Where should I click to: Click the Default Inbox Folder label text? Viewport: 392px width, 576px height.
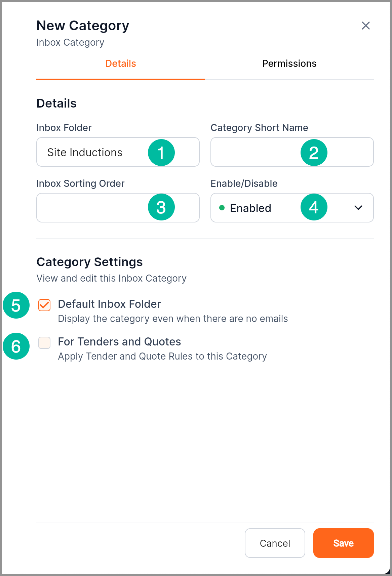tap(109, 304)
